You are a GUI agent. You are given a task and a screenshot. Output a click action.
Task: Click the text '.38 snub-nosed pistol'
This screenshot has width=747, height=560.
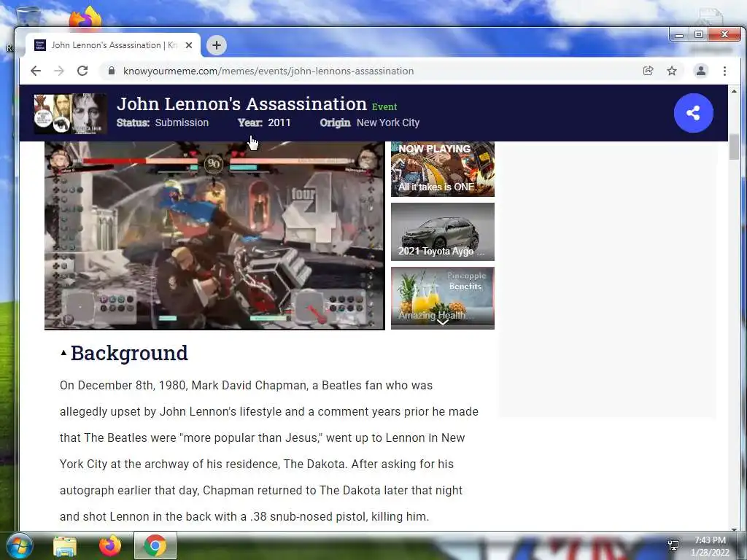(309, 516)
